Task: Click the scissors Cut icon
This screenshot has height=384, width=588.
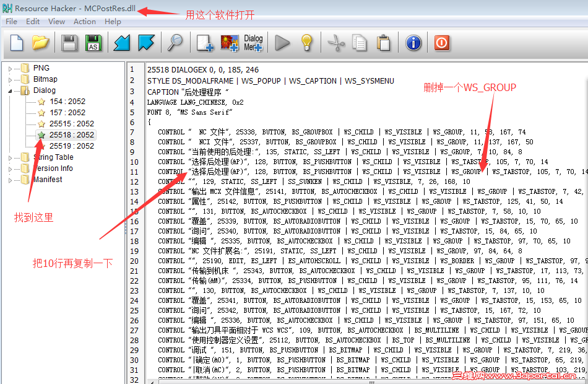Action: click(336, 43)
